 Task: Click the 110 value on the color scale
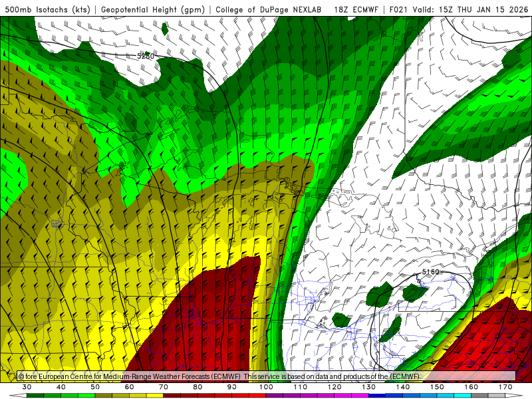(x=301, y=387)
